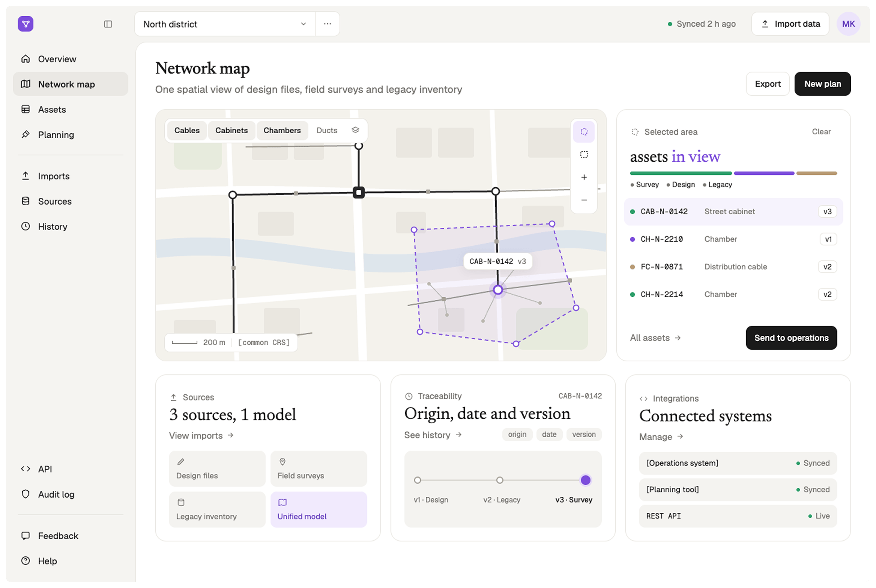Open Planning in the sidebar

point(71,135)
